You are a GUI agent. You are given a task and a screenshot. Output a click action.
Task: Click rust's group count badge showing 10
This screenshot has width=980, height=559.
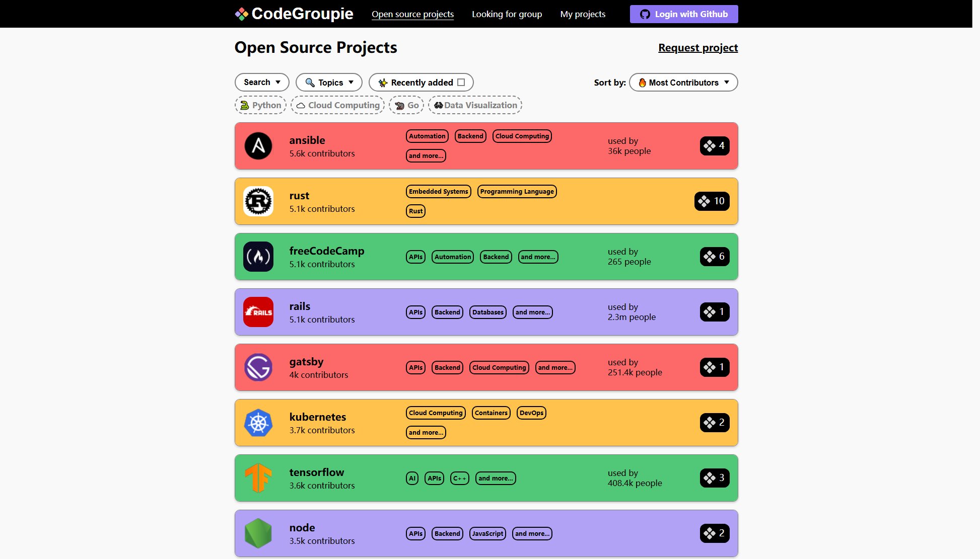[712, 201]
